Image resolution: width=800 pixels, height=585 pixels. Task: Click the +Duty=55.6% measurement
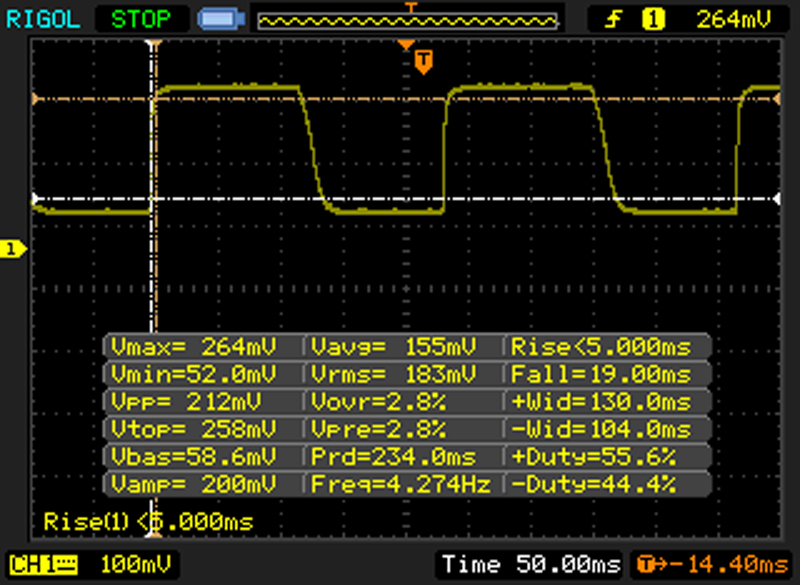593,456
